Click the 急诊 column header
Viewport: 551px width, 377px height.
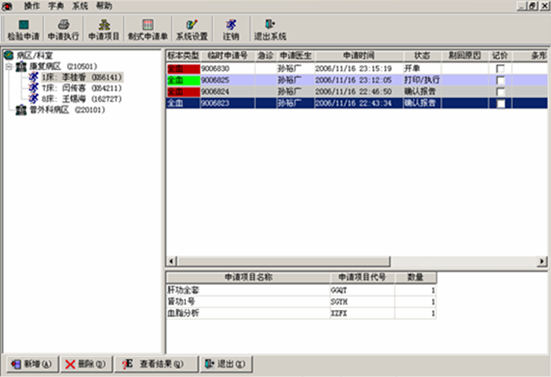coord(266,56)
